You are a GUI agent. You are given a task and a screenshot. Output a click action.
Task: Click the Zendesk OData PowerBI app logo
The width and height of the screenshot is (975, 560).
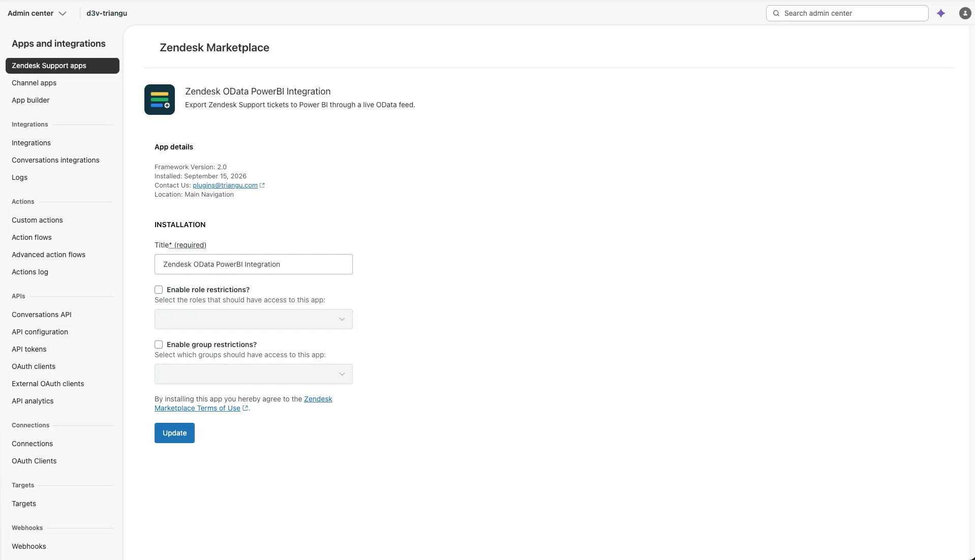point(160,100)
